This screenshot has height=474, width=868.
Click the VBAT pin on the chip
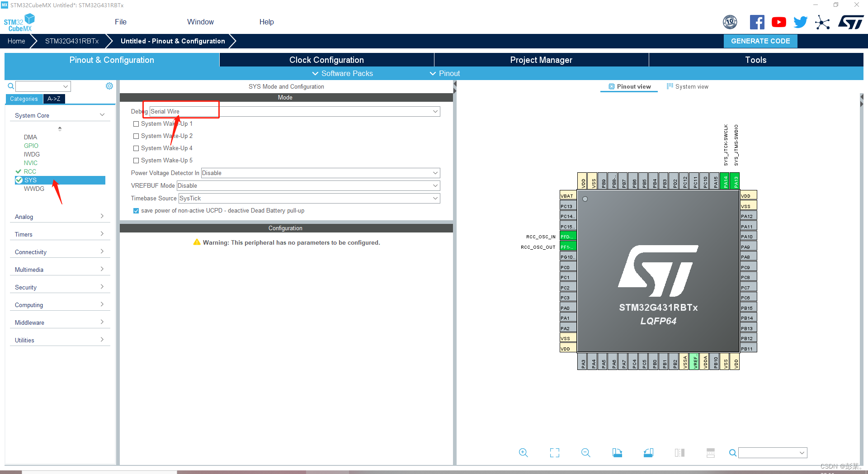tap(568, 196)
